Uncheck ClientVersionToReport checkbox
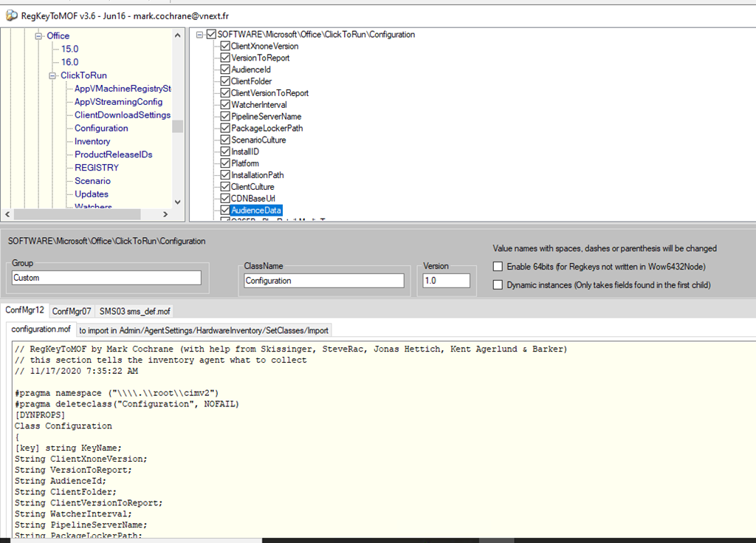Viewport: 756px width, 543px height. [x=225, y=92]
